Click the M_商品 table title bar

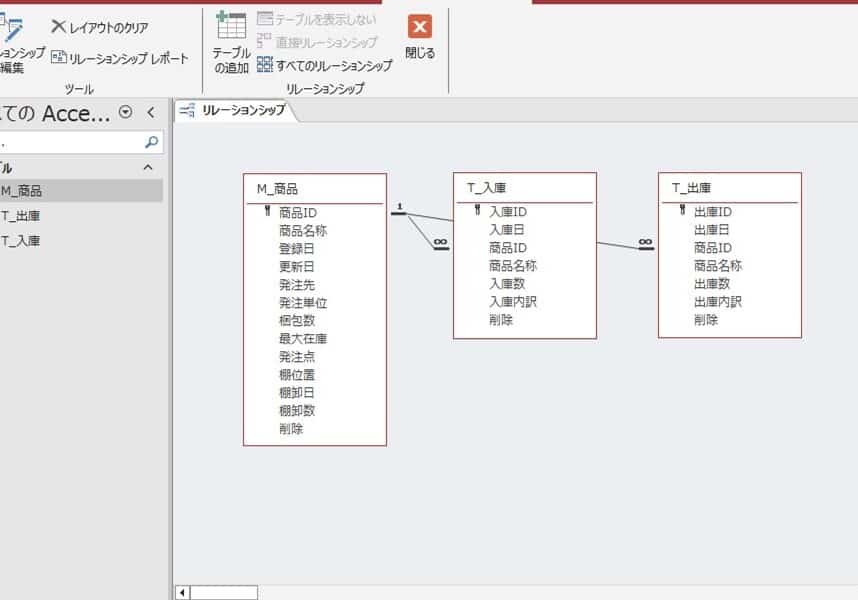coord(314,188)
